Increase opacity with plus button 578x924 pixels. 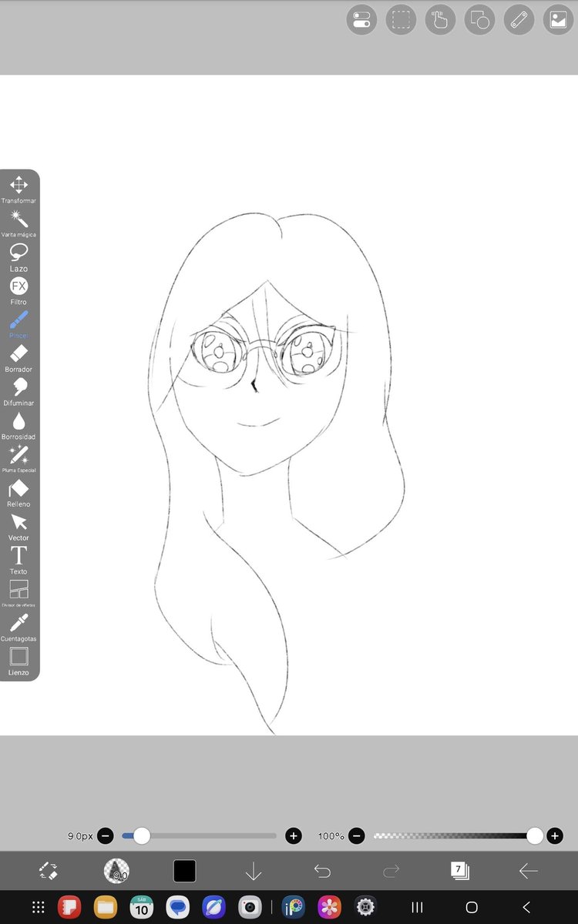554,835
